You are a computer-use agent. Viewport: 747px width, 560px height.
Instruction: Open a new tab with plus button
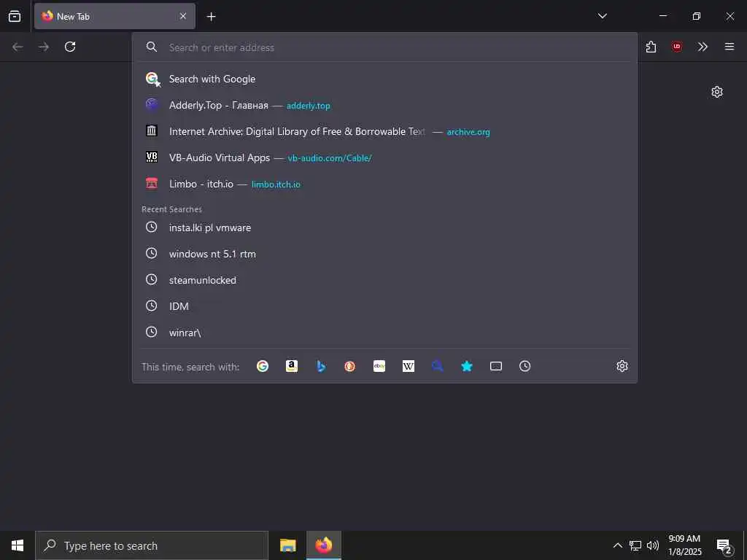pyautogui.click(x=211, y=17)
